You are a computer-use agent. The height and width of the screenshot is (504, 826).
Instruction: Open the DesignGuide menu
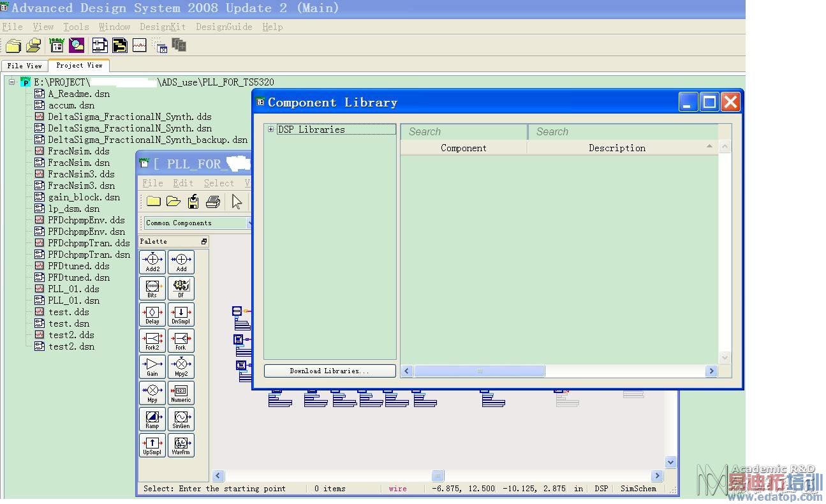pos(224,27)
